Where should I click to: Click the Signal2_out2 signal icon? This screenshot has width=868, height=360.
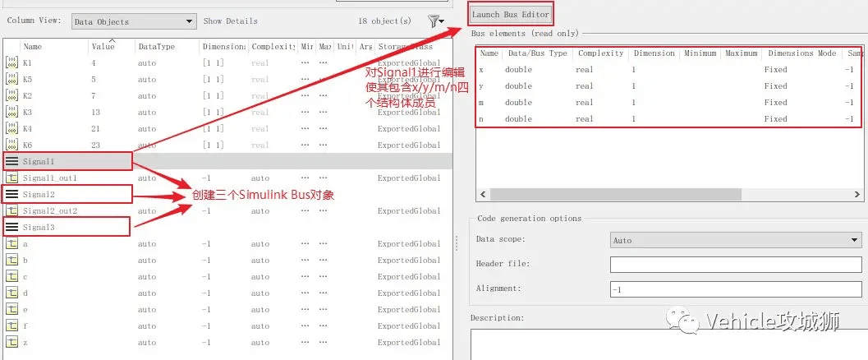pyautogui.click(x=11, y=210)
